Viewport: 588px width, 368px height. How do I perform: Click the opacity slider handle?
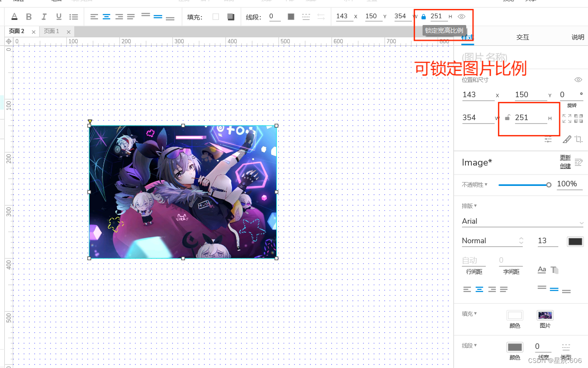(x=549, y=185)
